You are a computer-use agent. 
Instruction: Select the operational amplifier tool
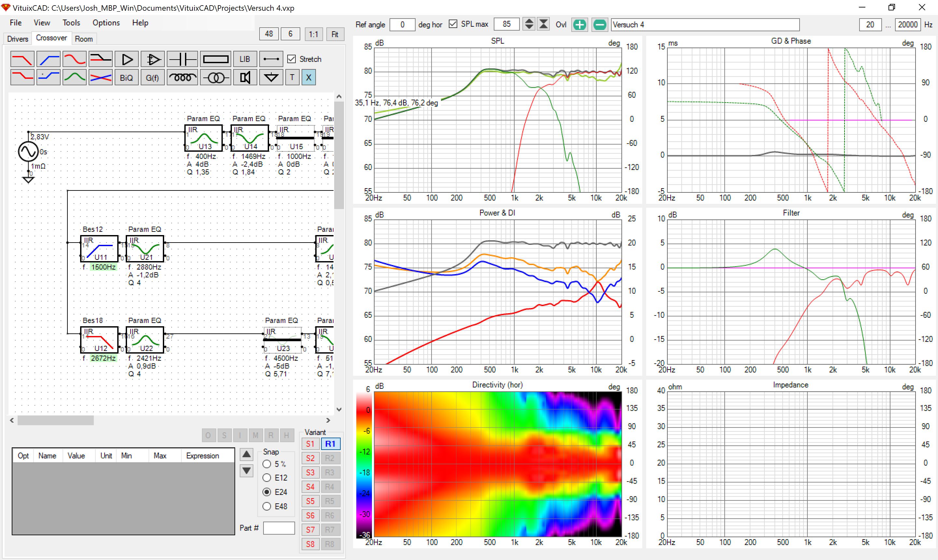152,59
